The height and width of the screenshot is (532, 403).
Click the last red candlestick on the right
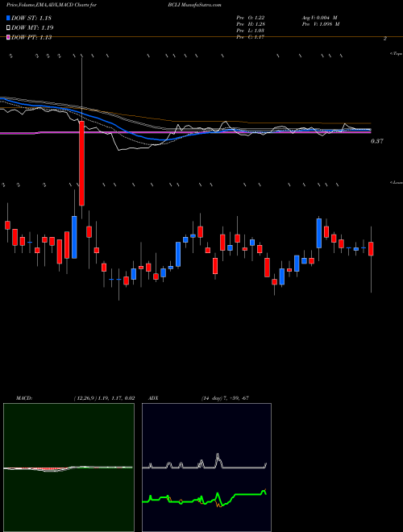point(371,249)
